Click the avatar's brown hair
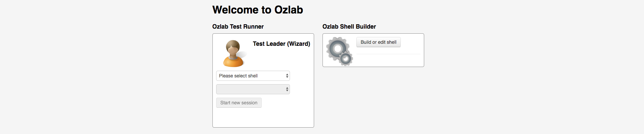The image size is (644, 134). (233, 43)
